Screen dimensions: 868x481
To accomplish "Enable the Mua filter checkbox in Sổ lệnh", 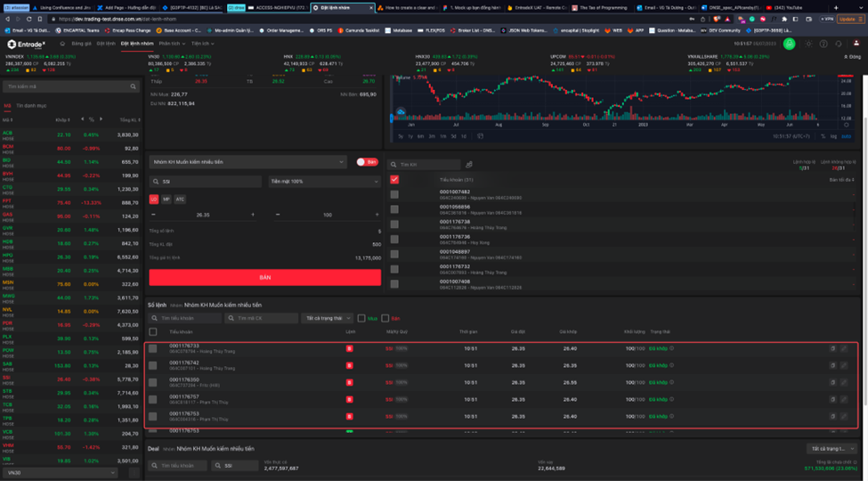I will point(361,318).
